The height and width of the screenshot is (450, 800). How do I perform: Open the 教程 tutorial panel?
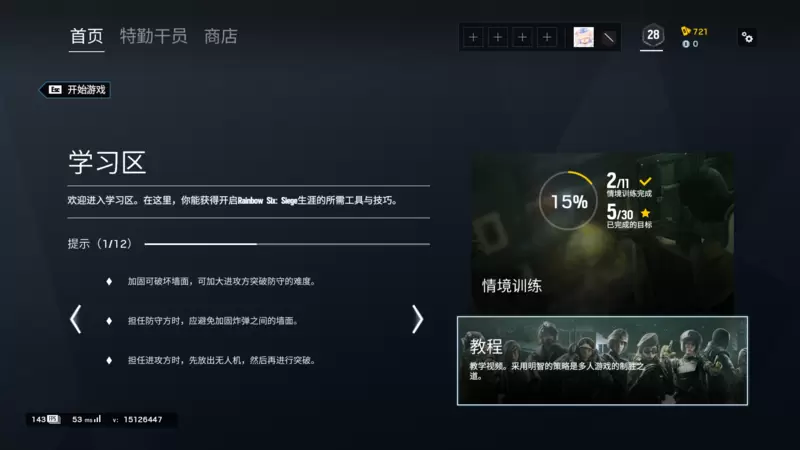tap(602, 361)
